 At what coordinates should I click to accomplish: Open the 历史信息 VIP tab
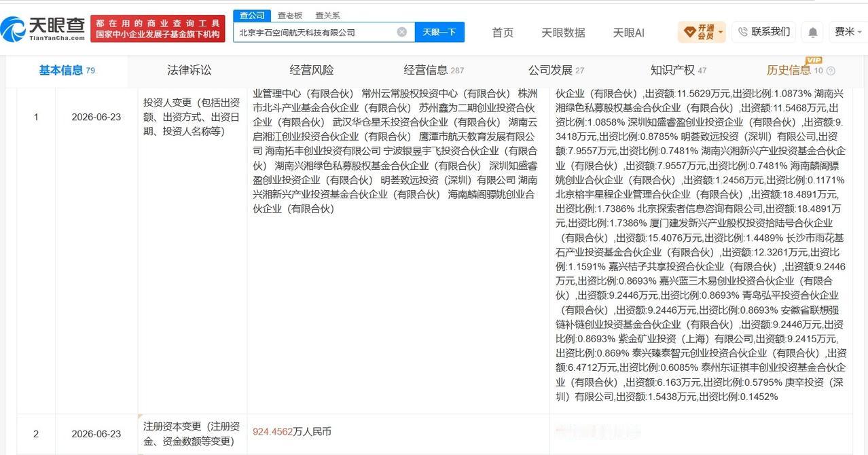coord(795,70)
